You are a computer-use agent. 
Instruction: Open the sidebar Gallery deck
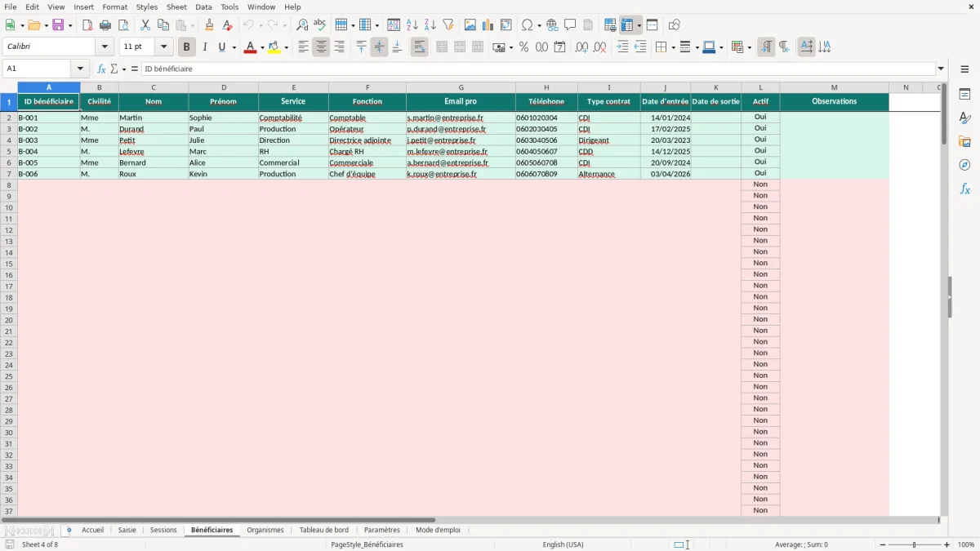click(964, 141)
